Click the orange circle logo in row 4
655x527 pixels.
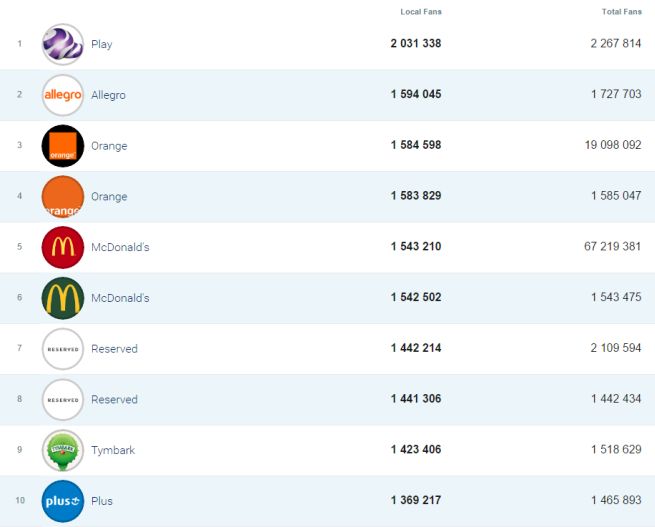tap(63, 197)
